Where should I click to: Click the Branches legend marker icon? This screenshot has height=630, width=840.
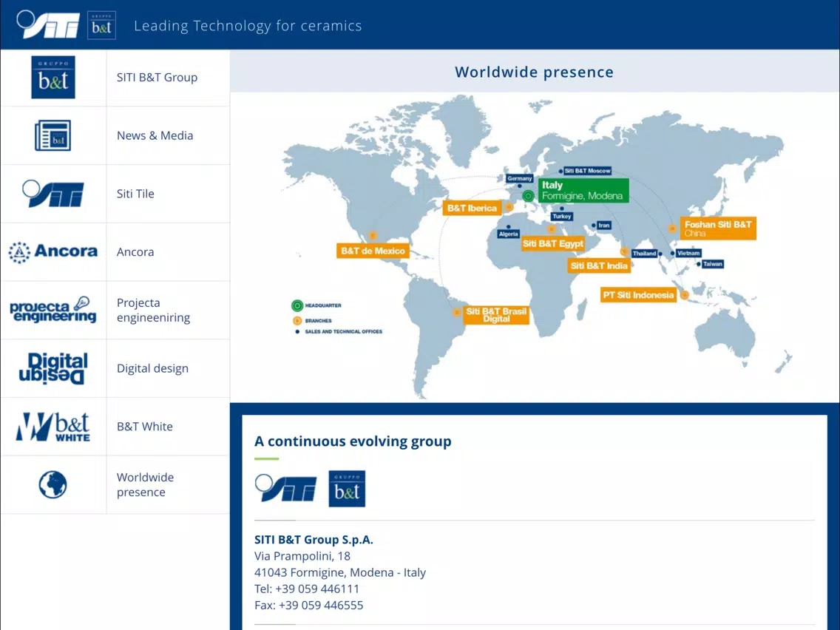297,320
